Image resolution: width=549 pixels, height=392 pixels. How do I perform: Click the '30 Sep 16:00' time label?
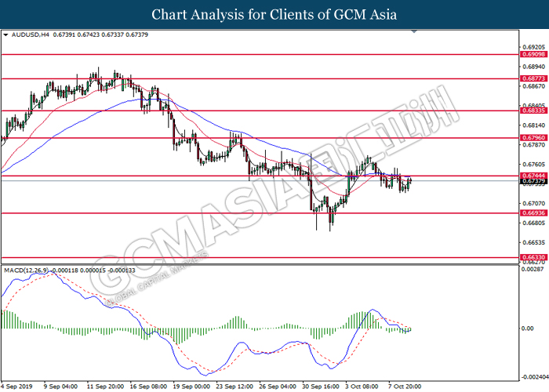[x=321, y=387]
